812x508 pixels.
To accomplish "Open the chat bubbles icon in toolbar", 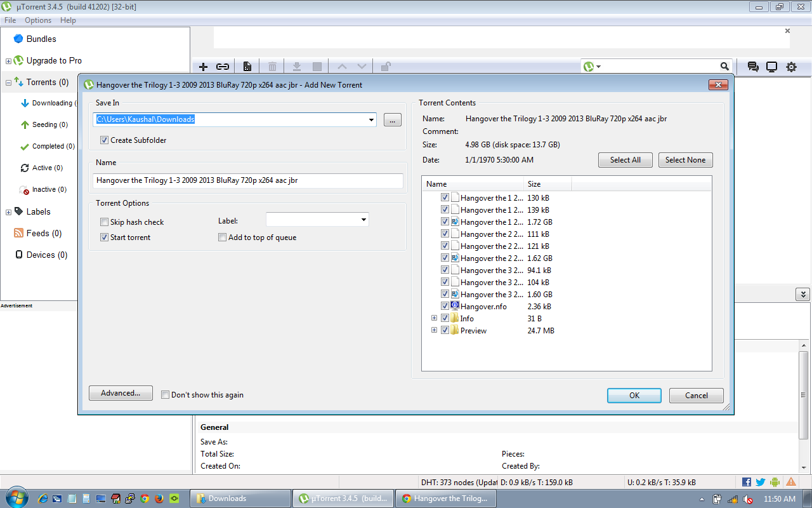I will [x=753, y=67].
